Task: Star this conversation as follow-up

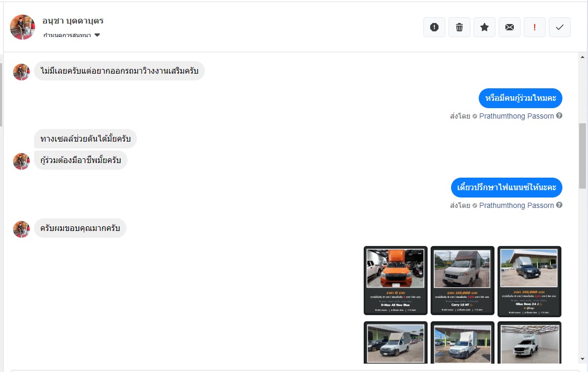Action: coord(485,27)
